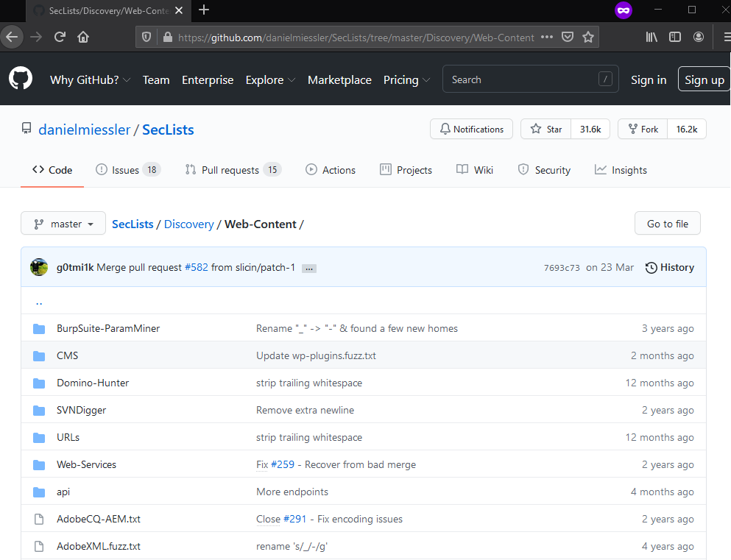Open the danielmiessler owner link

tap(85, 130)
